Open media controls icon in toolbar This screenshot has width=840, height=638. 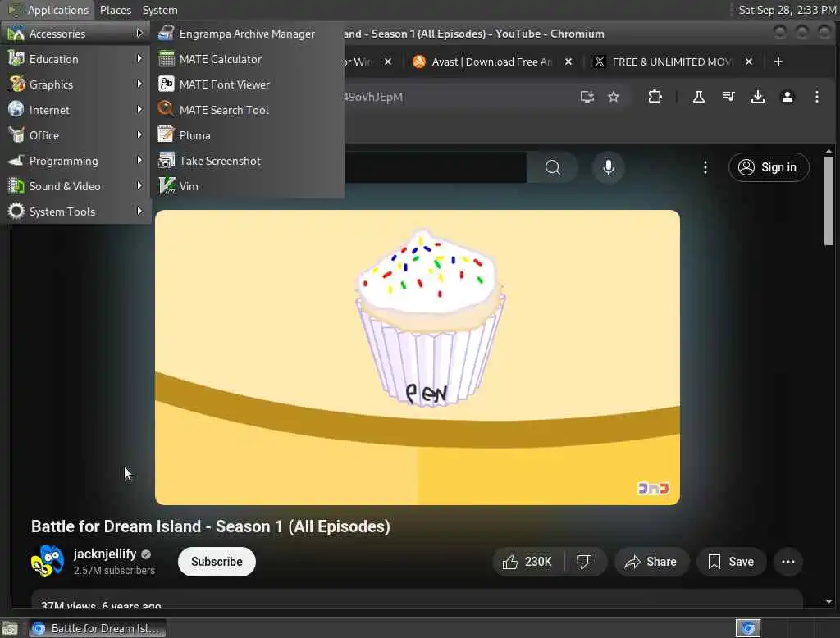coord(728,97)
